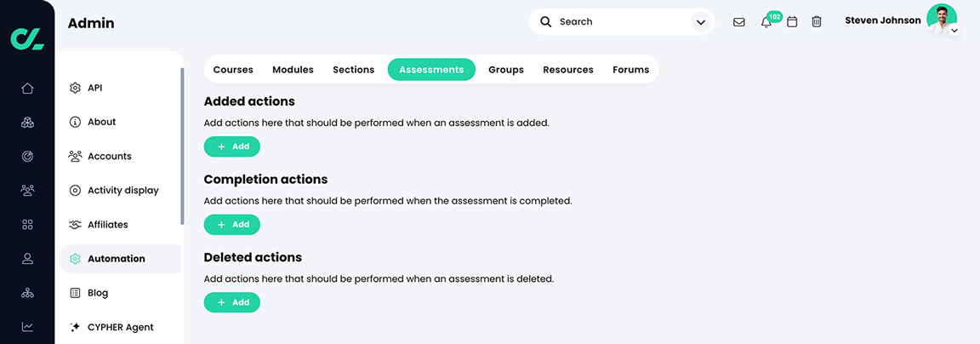980x344 pixels.
Task: Click the Affiliates handshake icon
Action: click(x=75, y=225)
